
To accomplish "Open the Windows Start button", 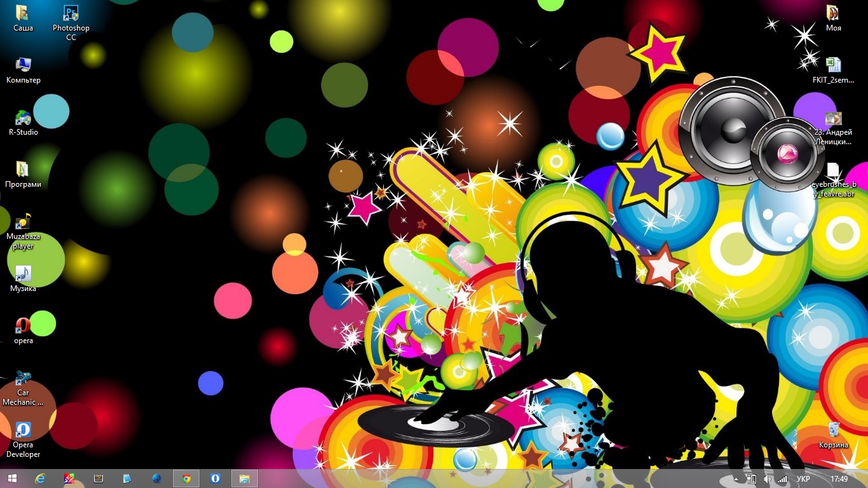I will coord(12,478).
